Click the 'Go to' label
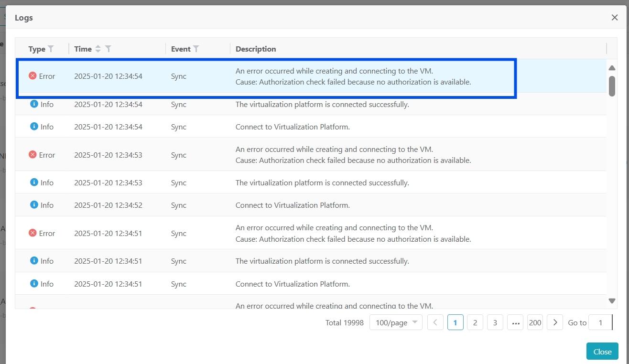 (x=577, y=322)
